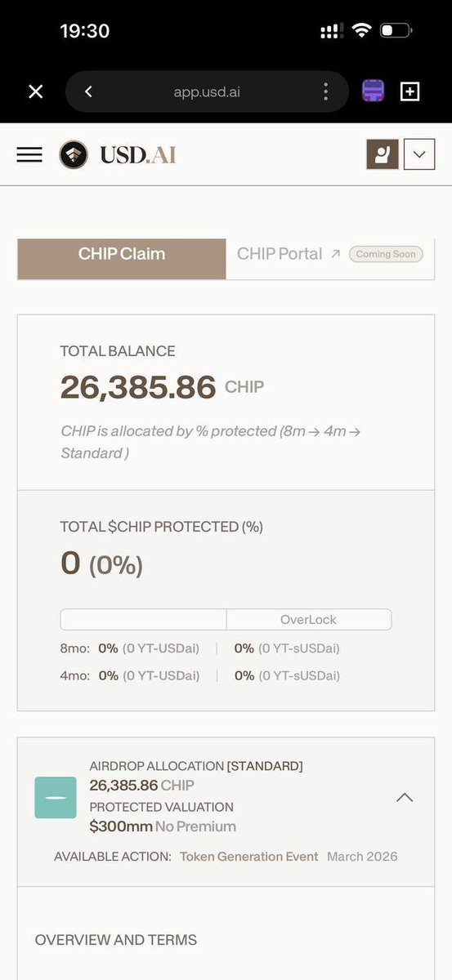
Task: Open the browser three-dot menu
Action: [x=325, y=91]
